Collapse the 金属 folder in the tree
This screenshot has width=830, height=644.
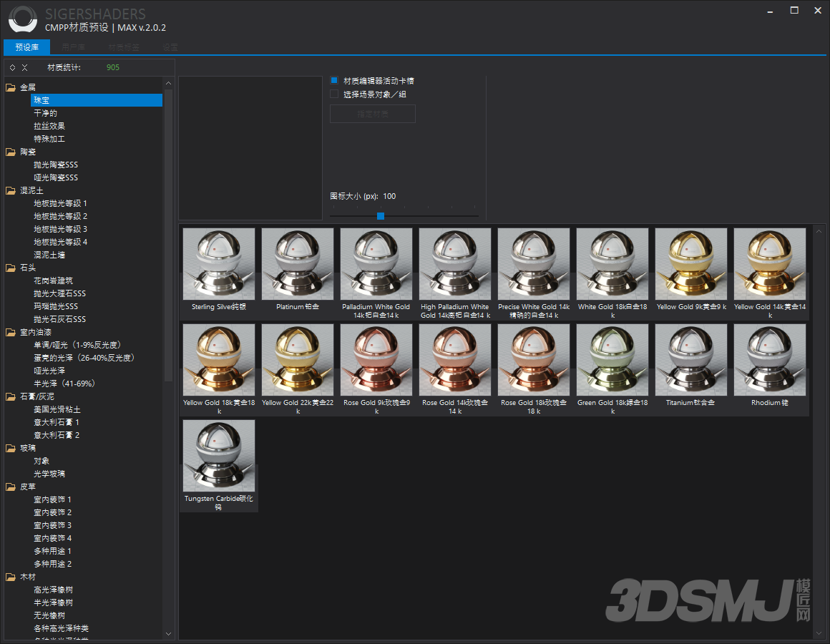click(11, 87)
